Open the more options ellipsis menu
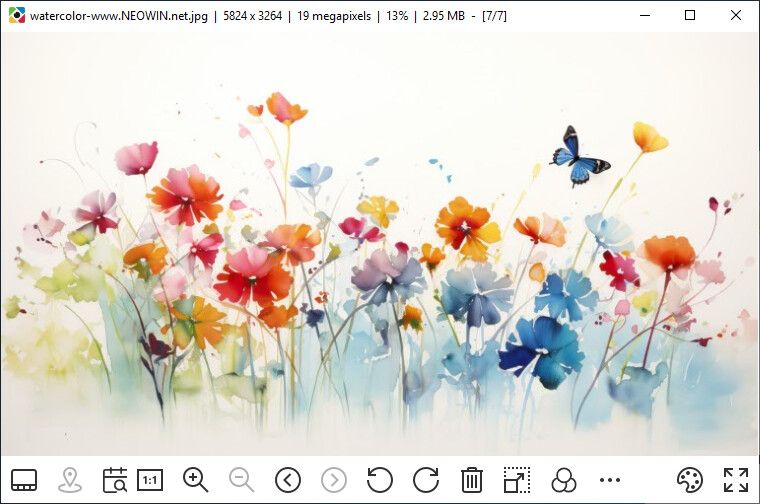 point(610,480)
